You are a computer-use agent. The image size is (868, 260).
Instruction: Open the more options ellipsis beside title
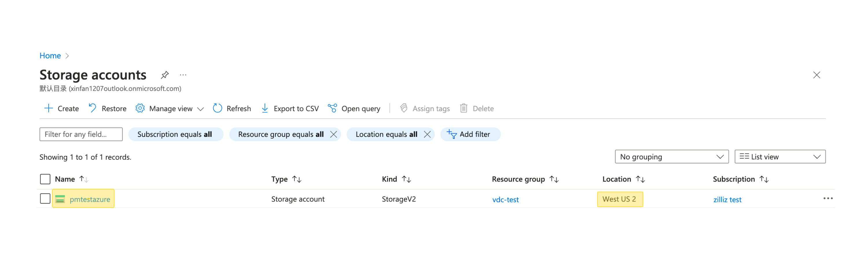183,75
